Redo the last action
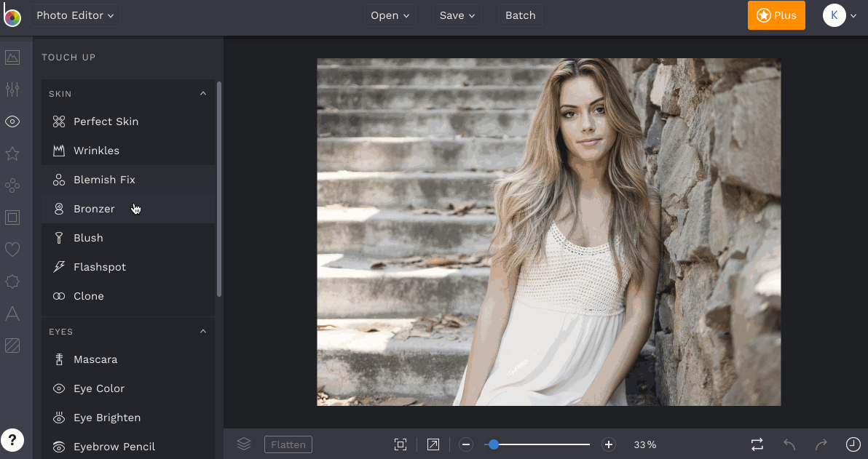 click(x=821, y=444)
